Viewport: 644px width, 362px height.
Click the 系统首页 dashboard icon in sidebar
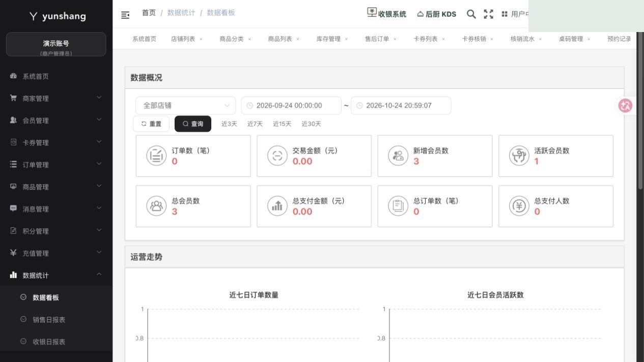click(x=14, y=76)
